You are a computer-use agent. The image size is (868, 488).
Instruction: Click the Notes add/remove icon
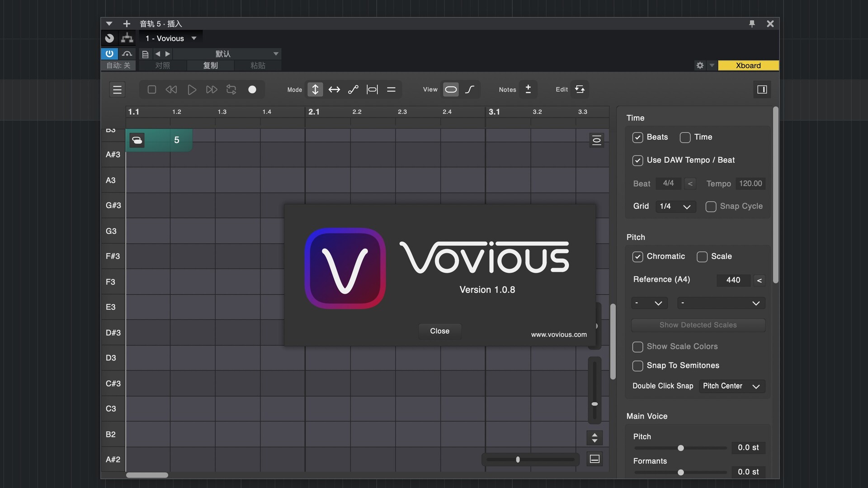[x=528, y=89]
